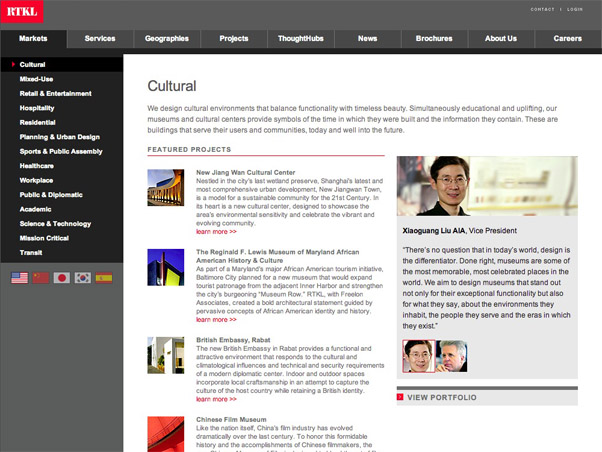Select the South Korea flag language icon
602x452 pixels.
pyautogui.click(x=83, y=277)
